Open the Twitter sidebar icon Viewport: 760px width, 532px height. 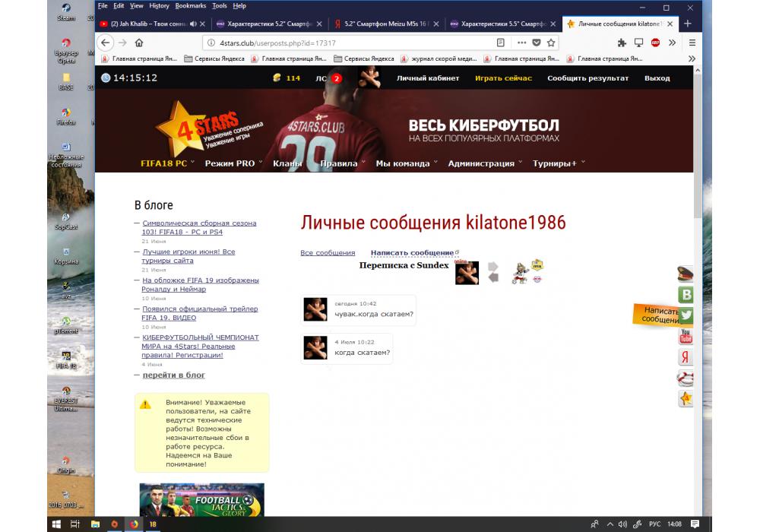click(x=686, y=315)
